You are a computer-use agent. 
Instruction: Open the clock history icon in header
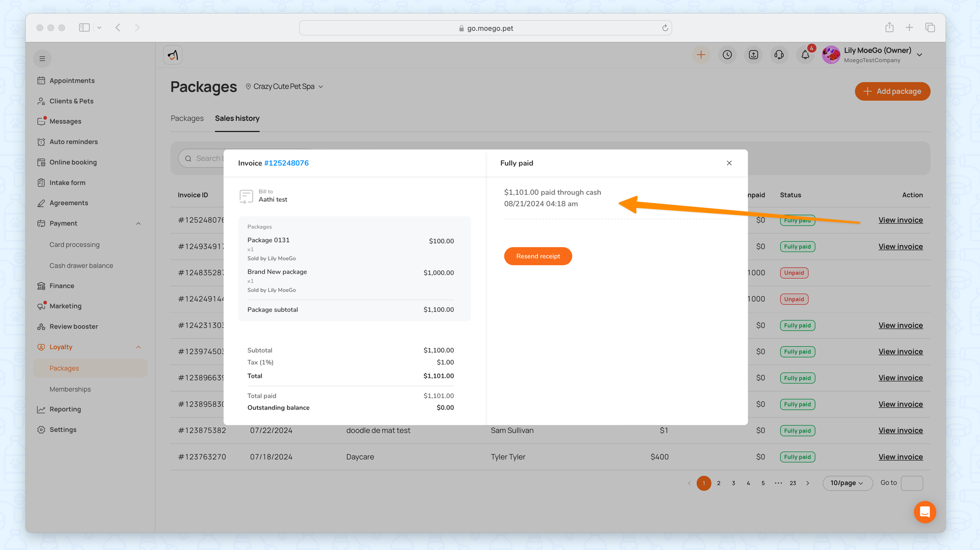[x=727, y=55]
